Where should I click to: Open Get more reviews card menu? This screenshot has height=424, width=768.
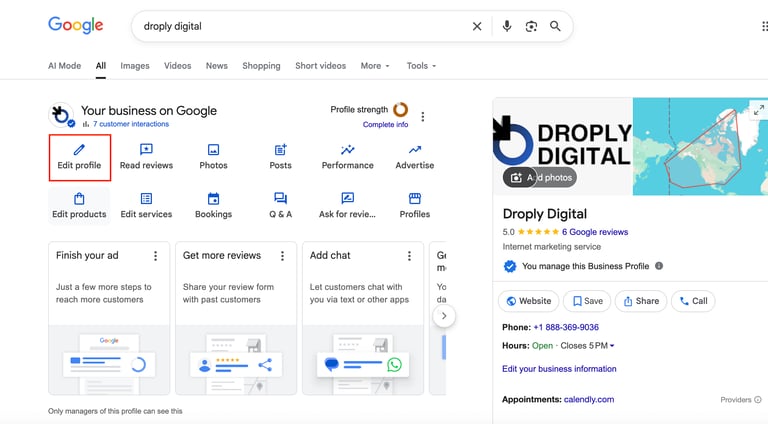pos(282,256)
